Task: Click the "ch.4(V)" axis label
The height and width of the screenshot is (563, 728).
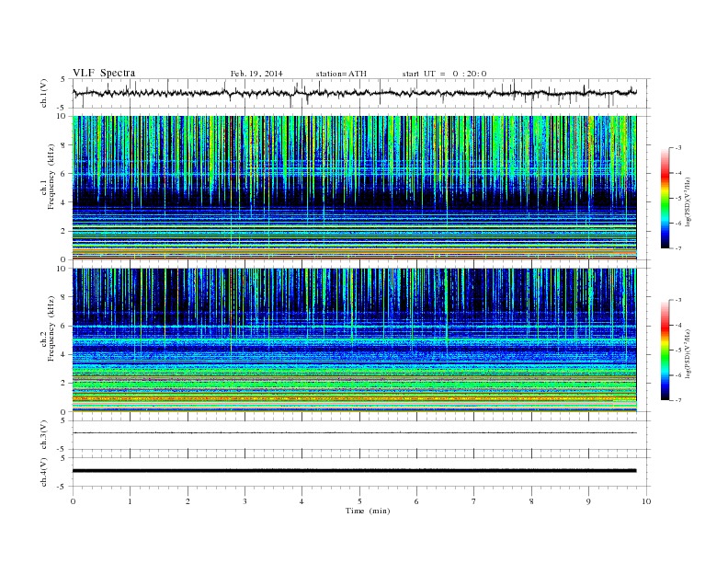Action: coord(44,472)
